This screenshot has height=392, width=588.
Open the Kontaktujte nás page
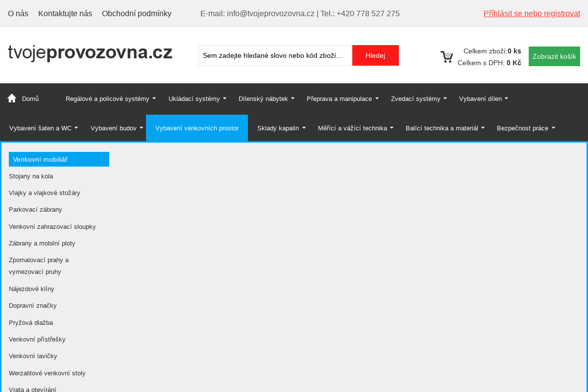point(65,13)
